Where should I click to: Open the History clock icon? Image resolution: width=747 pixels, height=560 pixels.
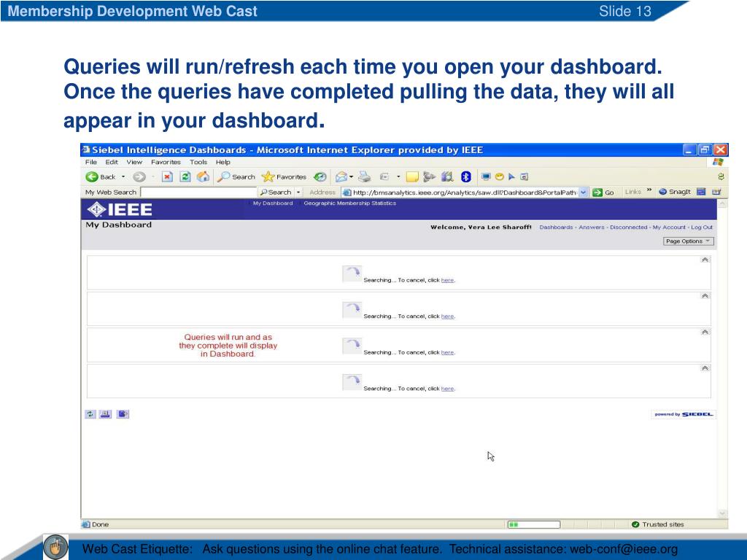pos(320,177)
